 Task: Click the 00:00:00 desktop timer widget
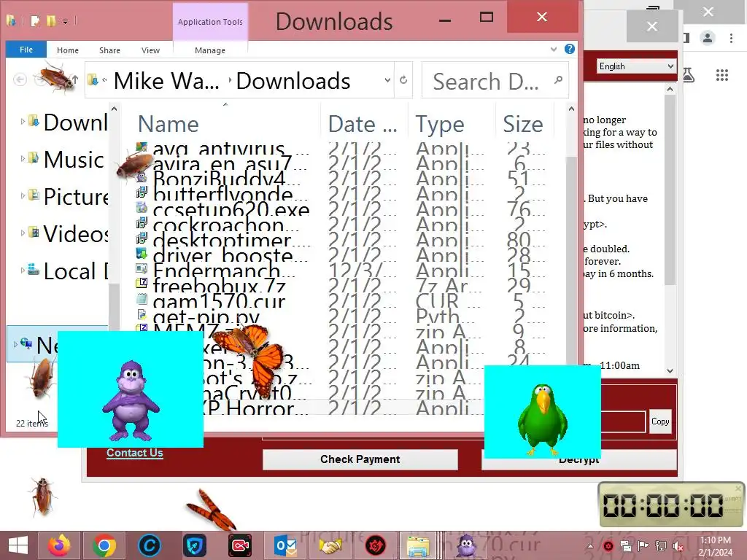click(671, 505)
